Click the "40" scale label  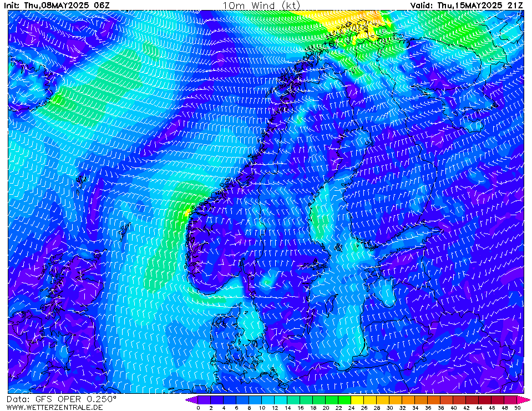[x=454, y=408]
